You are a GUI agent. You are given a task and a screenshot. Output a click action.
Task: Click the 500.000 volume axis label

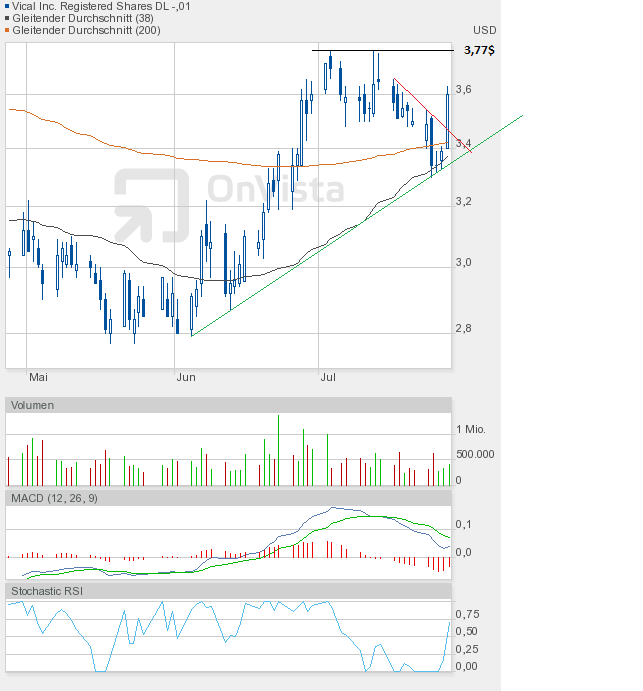(475, 454)
